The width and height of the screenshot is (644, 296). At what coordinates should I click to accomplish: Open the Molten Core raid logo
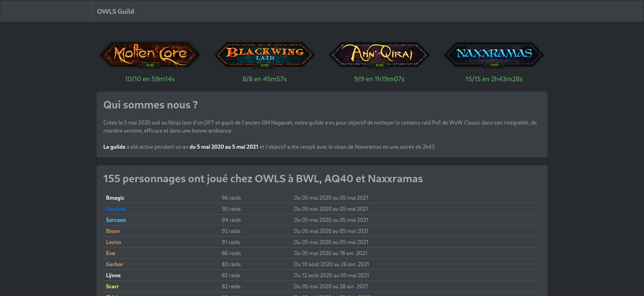tap(150, 55)
